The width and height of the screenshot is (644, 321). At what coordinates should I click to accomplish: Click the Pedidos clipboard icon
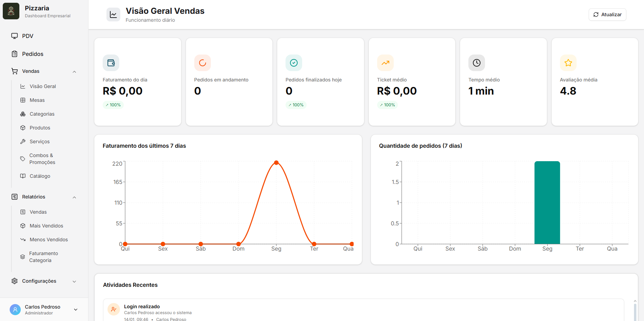15,54
